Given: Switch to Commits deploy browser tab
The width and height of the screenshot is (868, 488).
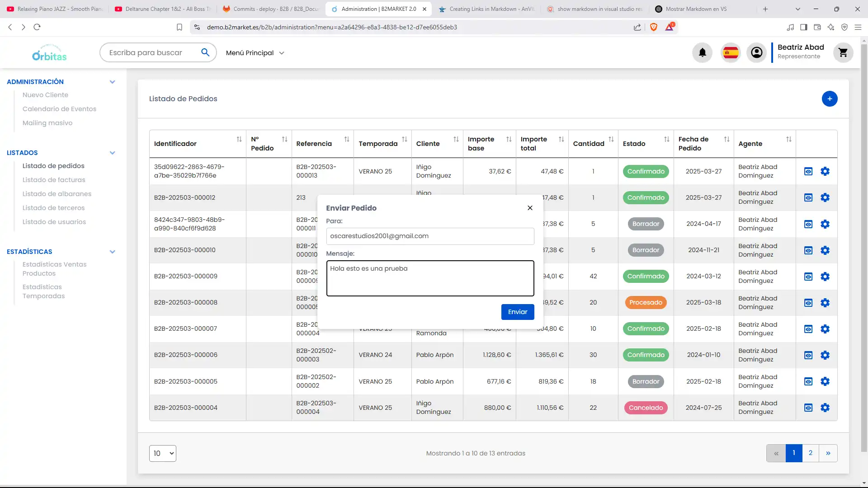Looking at the screenshot, I should click(x=270, y=9).
